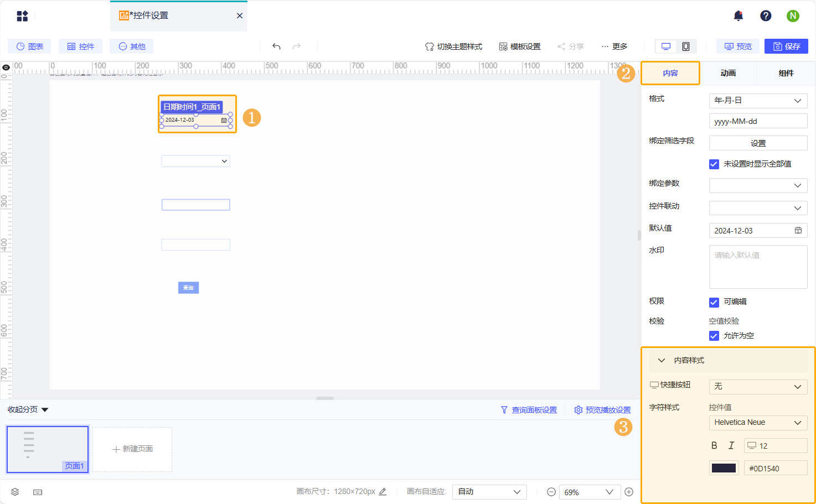Toggle the 允许为空 checkbox
Image resolution: width=816 pixels, height=504 pixels.
[714, 336]
